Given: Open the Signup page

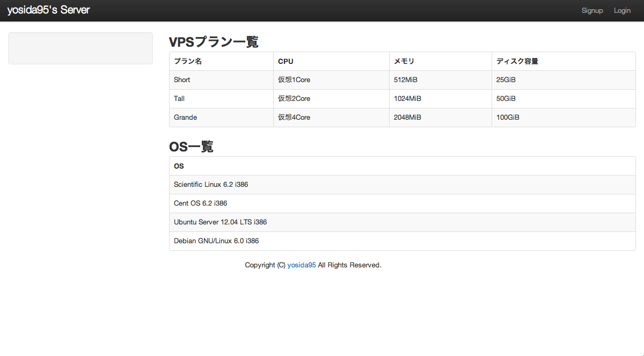Looking at the screenshot, I should 592,11.
